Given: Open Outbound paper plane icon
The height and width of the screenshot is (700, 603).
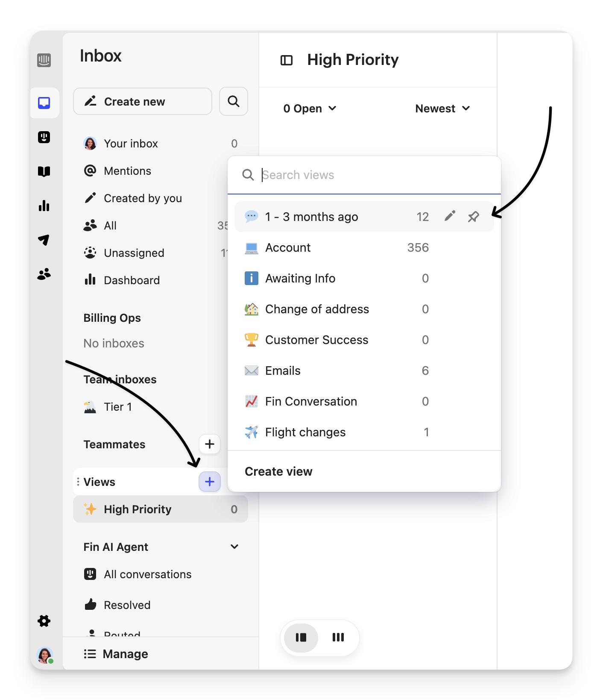Looking at the screenshot, I should [x=44, y=240].
